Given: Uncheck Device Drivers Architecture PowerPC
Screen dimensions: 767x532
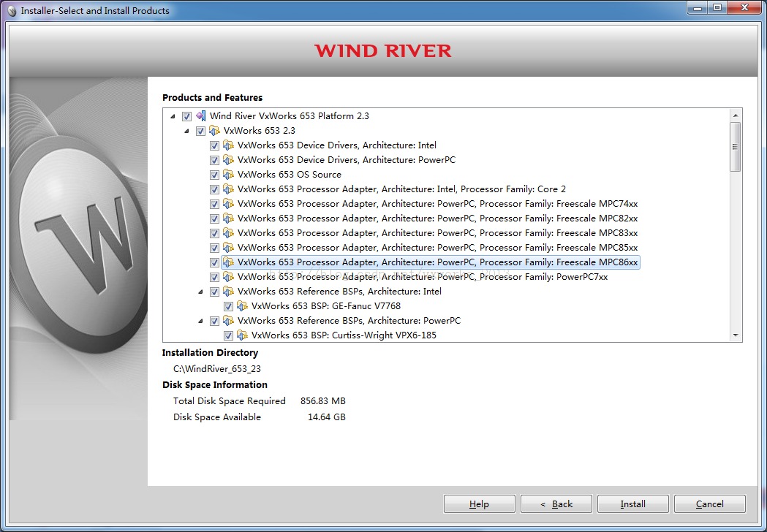Looking at the screenshot, I should coord(214,160).
